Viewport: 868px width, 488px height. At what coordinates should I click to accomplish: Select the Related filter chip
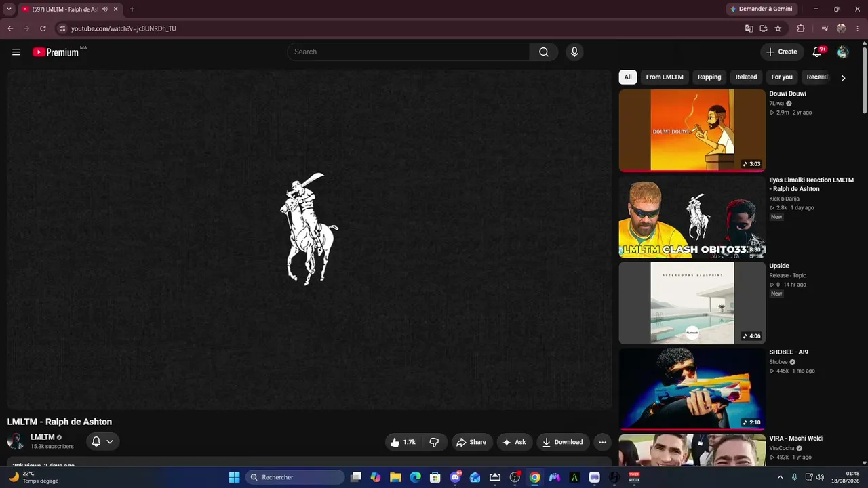point(746,77)
